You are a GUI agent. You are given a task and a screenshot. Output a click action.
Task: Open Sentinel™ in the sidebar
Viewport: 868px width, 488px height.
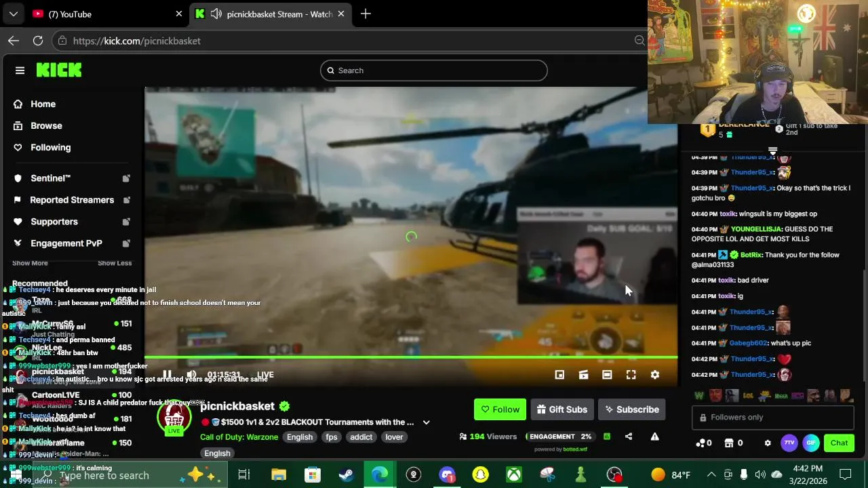pyautogui.click(x=50, y=178)
